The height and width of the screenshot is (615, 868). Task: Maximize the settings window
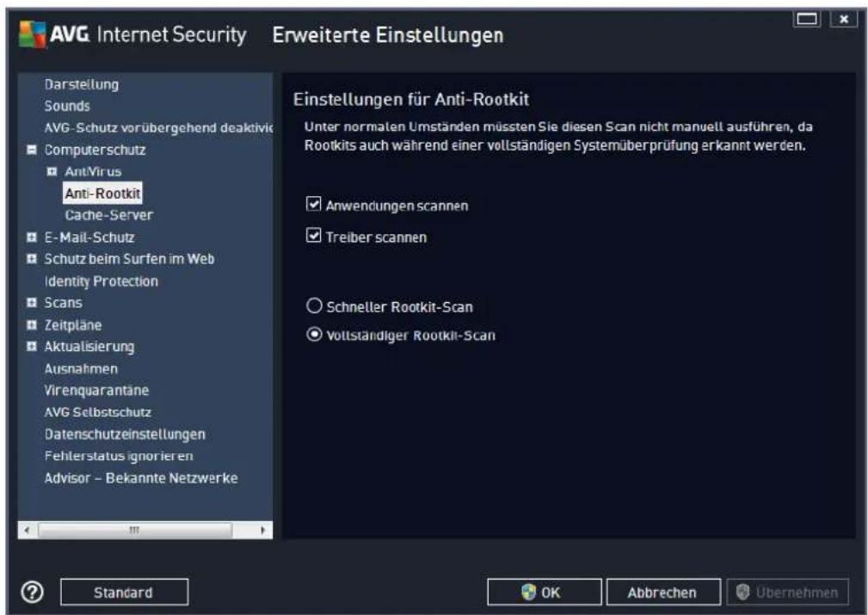(807, 19)
